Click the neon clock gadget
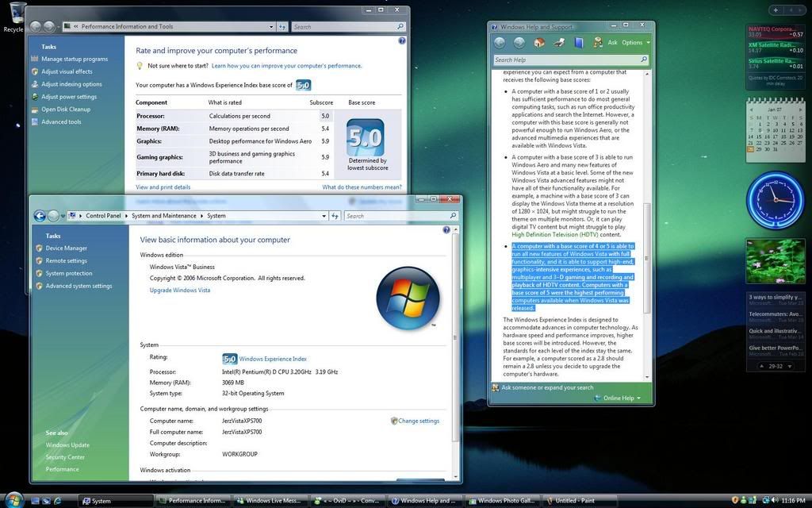Viewport: 812px width, 508px height. pos(776,199)
